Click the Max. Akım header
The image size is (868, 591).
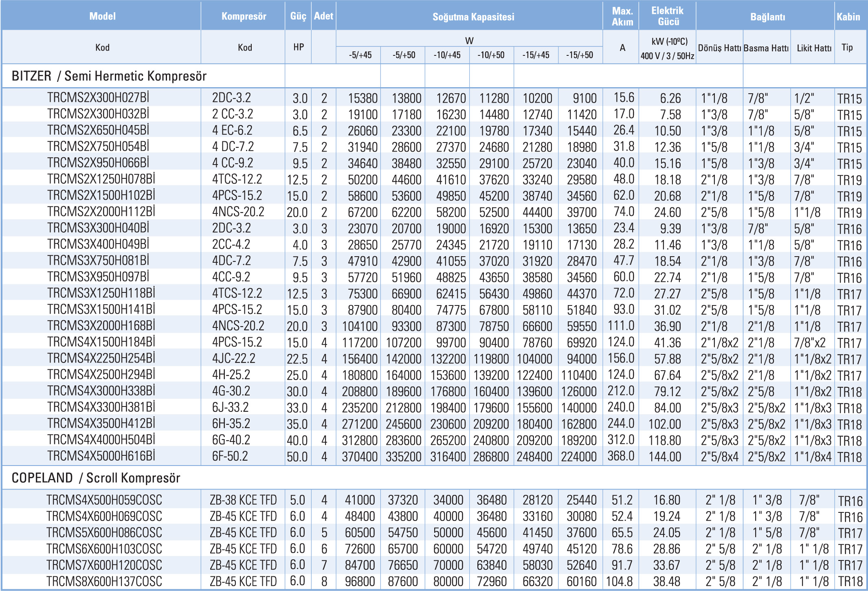click(x=622, y=16)
